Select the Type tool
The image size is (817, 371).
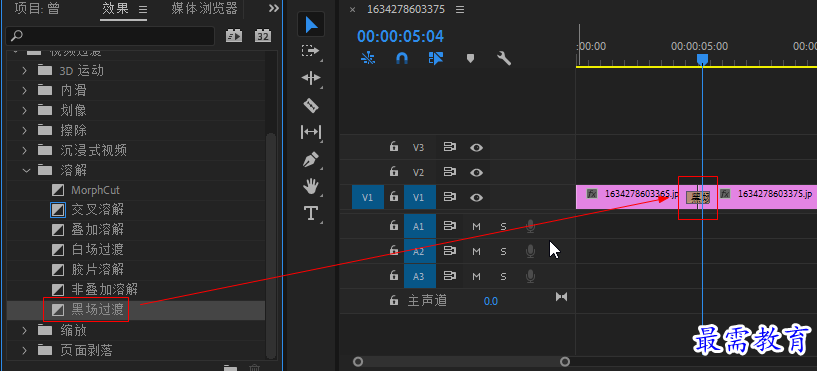tap(311, 213)
